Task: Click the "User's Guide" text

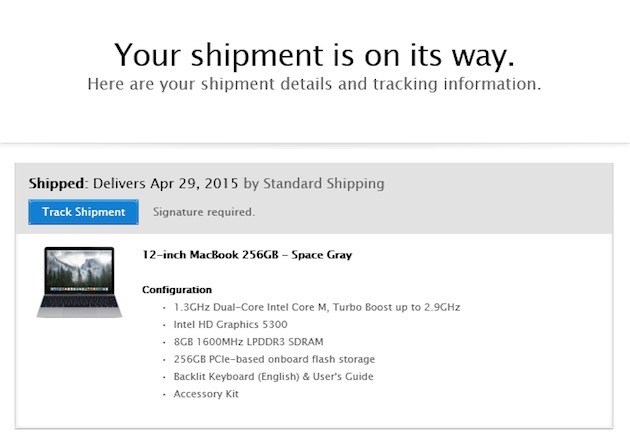Action: click(346, 376)
